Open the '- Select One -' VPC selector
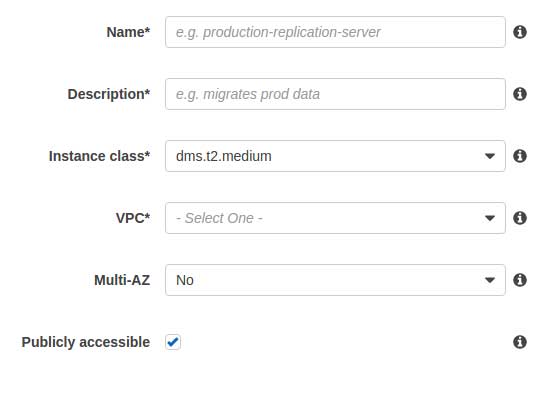 [x=335, y=218]
